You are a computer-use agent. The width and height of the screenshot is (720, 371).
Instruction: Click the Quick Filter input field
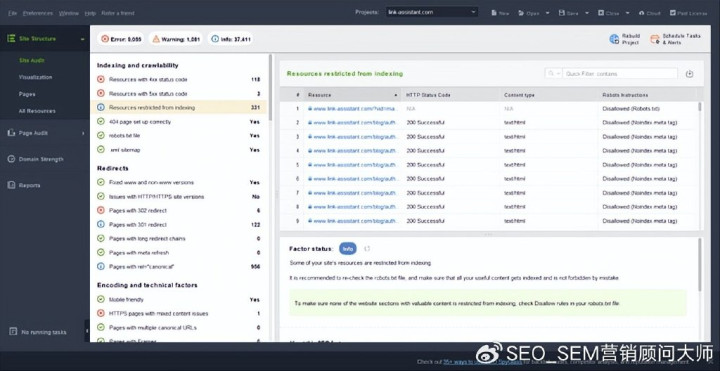[620, 73]
